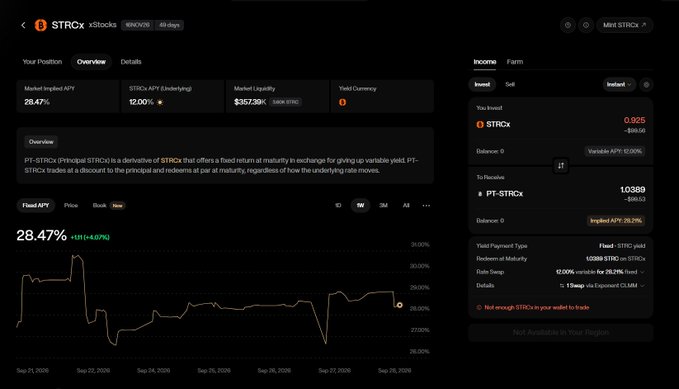Image resolution: width=679 pixels, height=389 pixels.
Task: Click Not Available in Your Region button
Action: tap(561, 333)
